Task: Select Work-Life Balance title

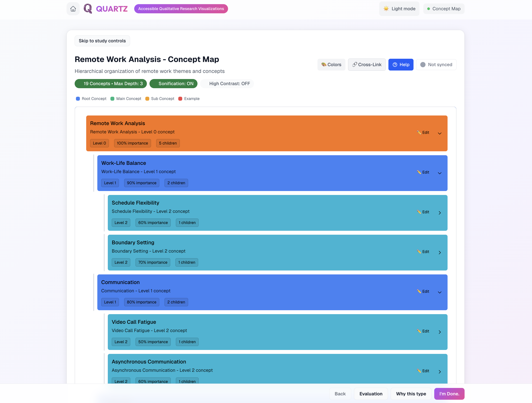Action: [124, 163]
